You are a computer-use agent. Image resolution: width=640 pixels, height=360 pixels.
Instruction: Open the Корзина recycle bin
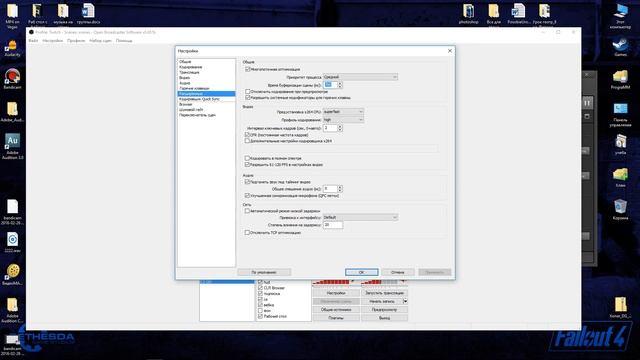(620, 209)
